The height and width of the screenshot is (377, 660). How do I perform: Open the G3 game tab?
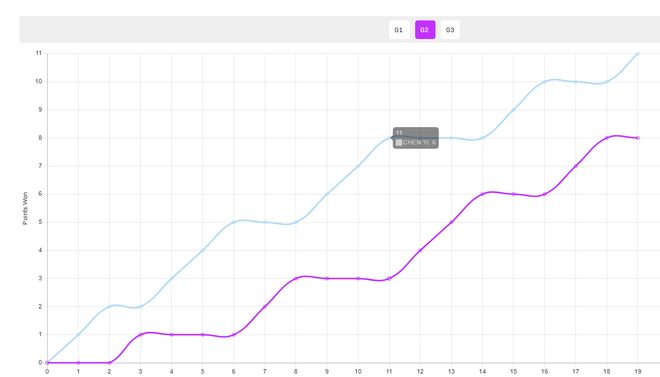click(450, 30)
